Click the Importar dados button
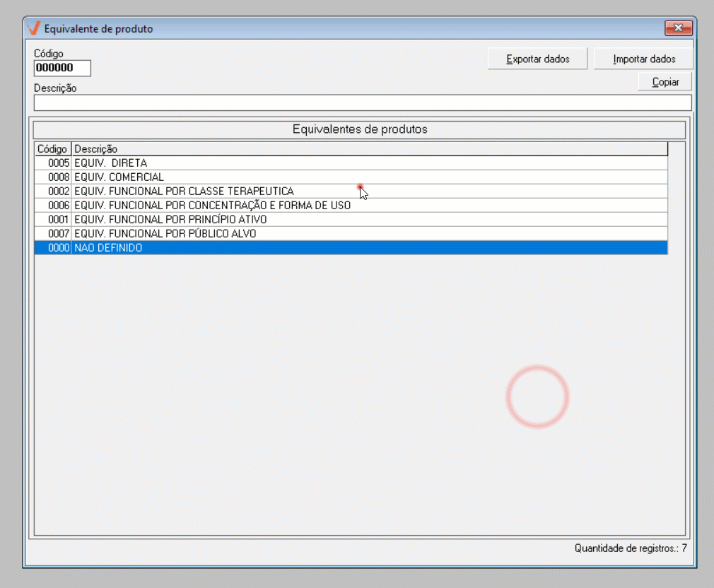Screen dimensions: 714x588 click(x=644, y=59)
